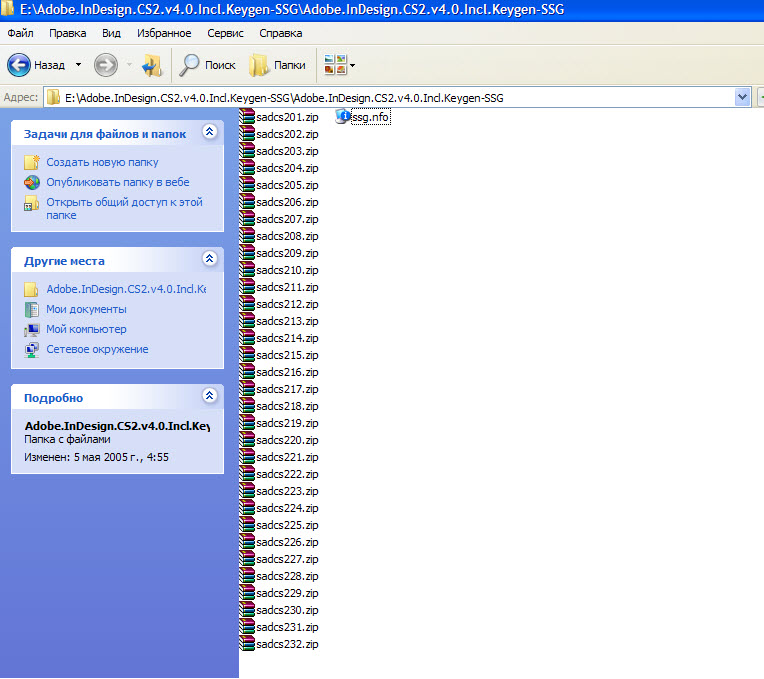
Task: Click file name sadcs222.zip
Action: 287,474
